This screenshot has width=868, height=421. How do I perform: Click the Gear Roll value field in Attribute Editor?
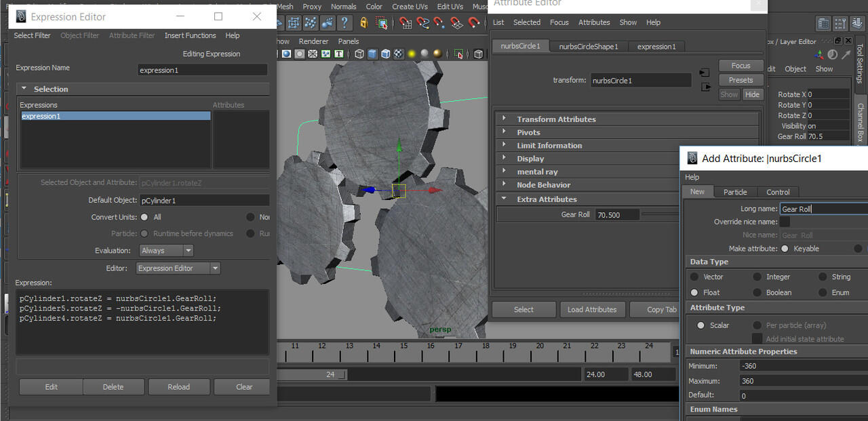617,214
